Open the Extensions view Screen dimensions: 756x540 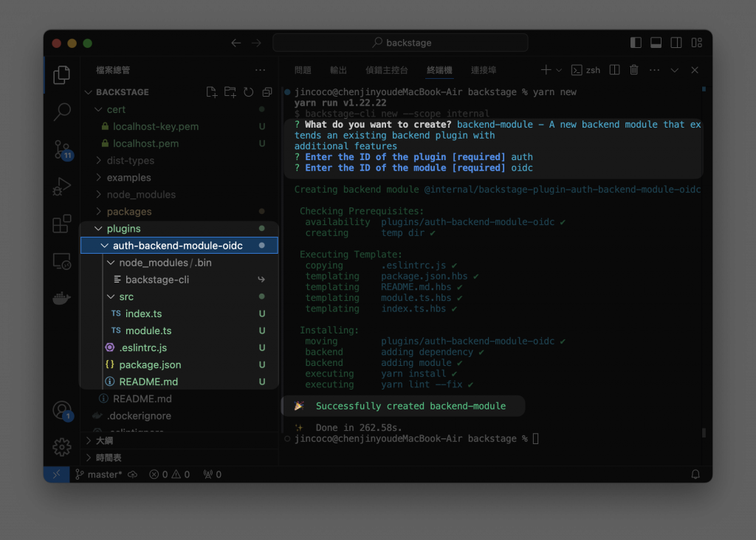coord(62,224)
